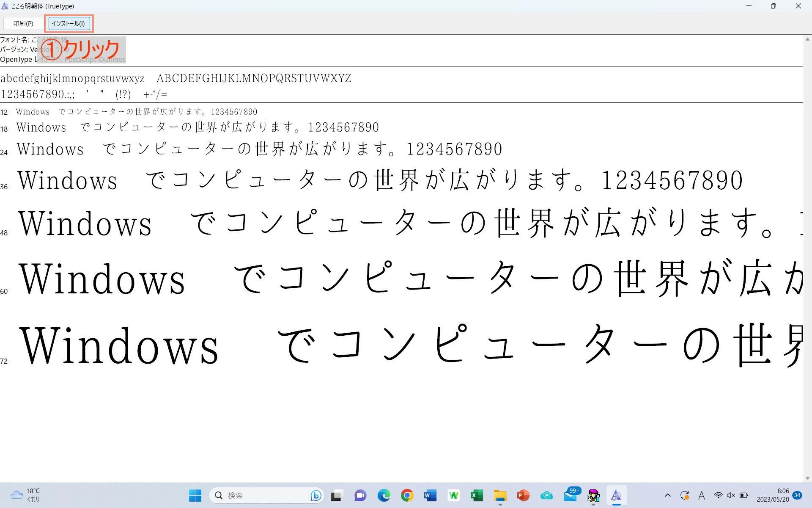
Task: Select the font viewer taskbar icon
Action: [616, 495]
